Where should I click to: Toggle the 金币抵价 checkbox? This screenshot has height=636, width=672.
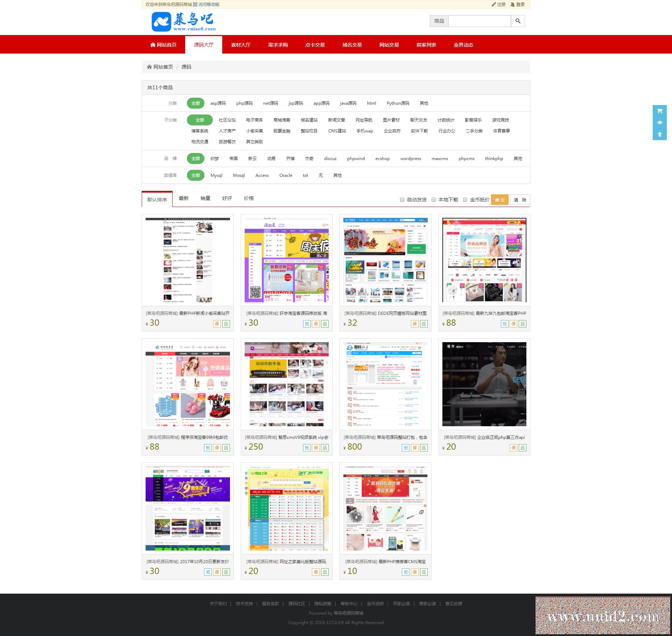pos(465,200)
